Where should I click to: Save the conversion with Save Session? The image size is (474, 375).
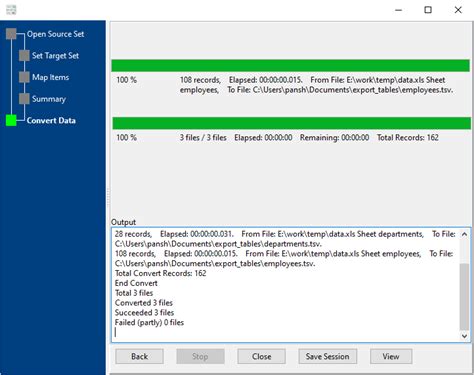(x=328, y=357)
